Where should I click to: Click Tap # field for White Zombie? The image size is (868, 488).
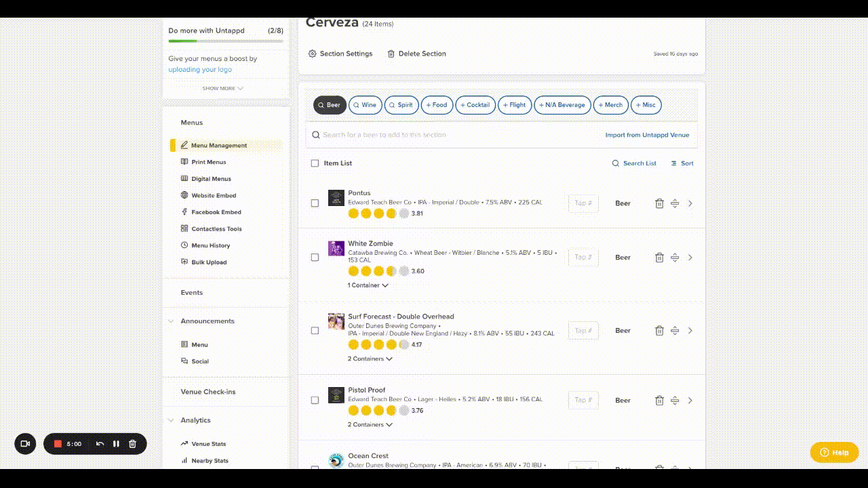[583, 258]
